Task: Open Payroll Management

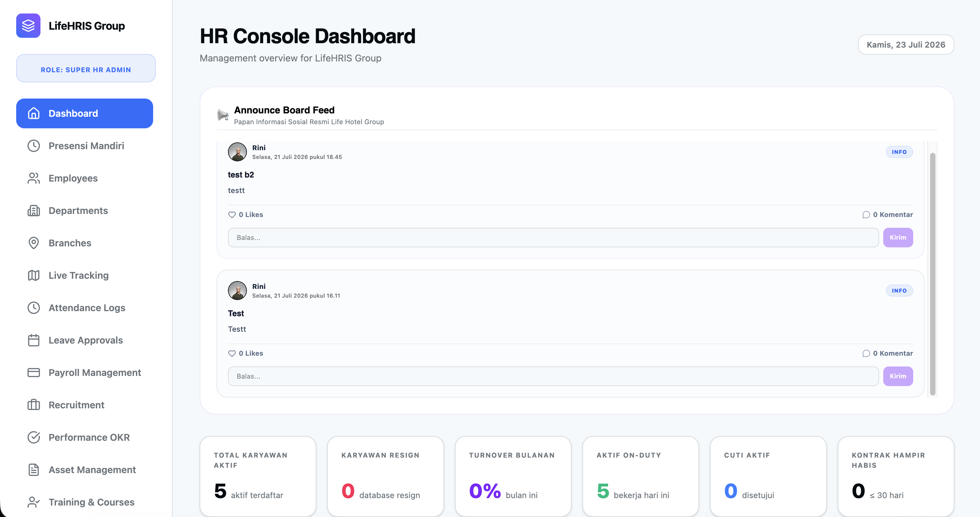Action: [84, 372]
